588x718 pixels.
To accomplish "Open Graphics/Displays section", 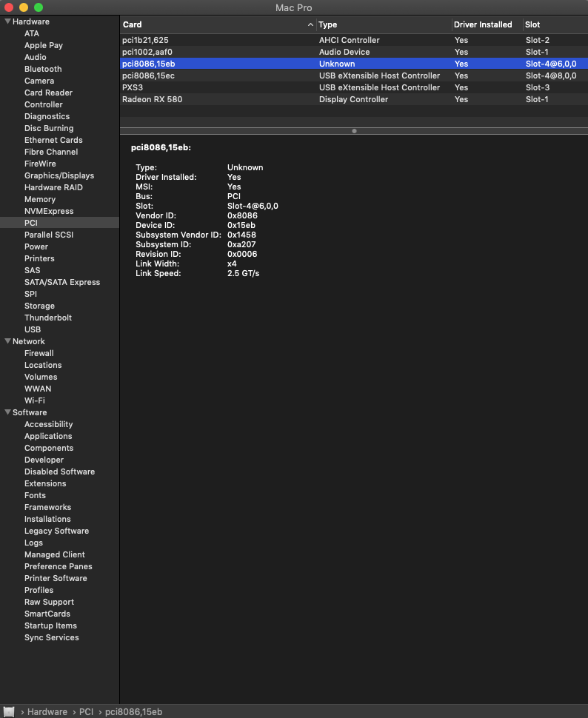I will click(x=59, y=176).
